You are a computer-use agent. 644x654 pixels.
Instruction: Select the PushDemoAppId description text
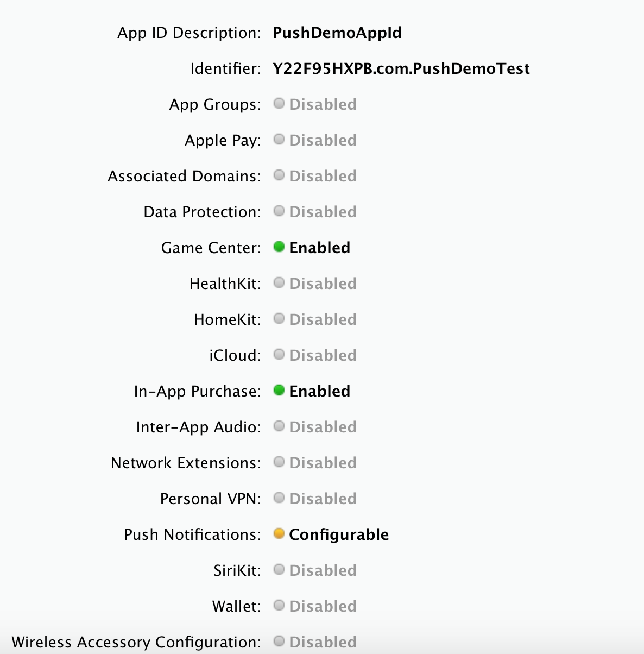(x=337, y=33)
